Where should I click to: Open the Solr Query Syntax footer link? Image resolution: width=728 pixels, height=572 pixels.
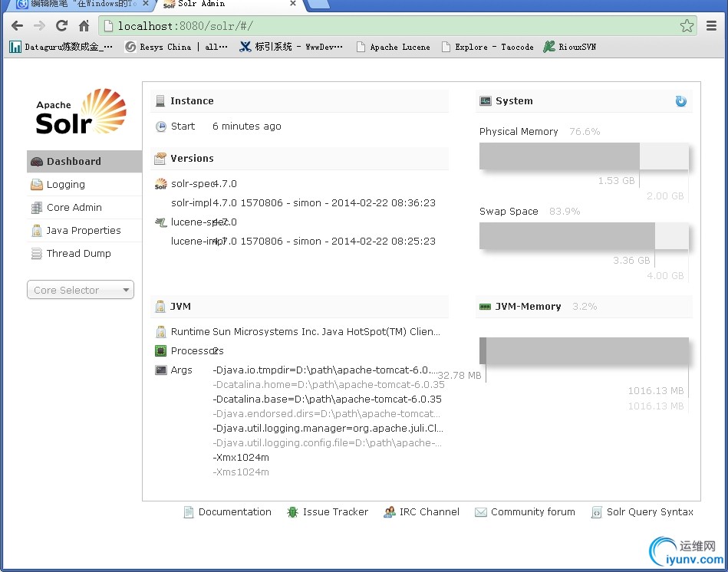pyautogui.click(x=643, y=511)
